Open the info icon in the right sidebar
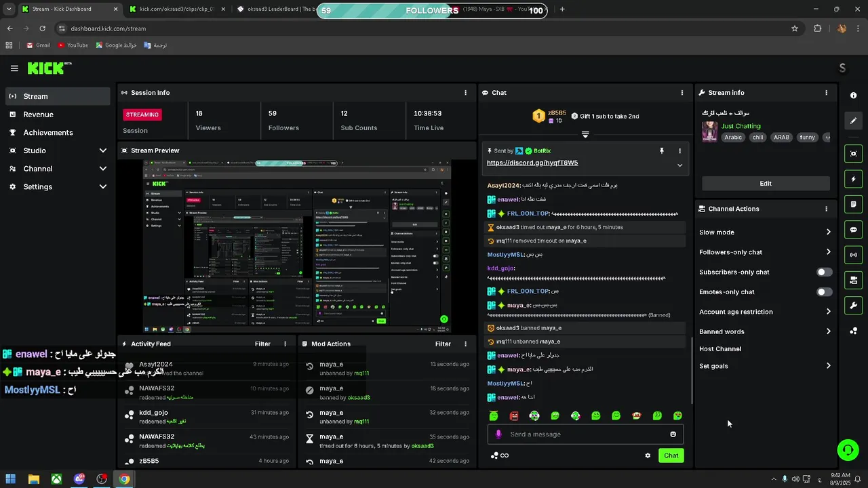This screenshot has width=868, height=488. (x=854, y=96)
